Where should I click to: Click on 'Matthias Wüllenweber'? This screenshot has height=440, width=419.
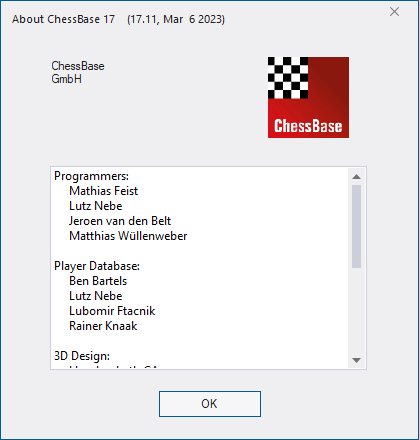tap(128, 236)
